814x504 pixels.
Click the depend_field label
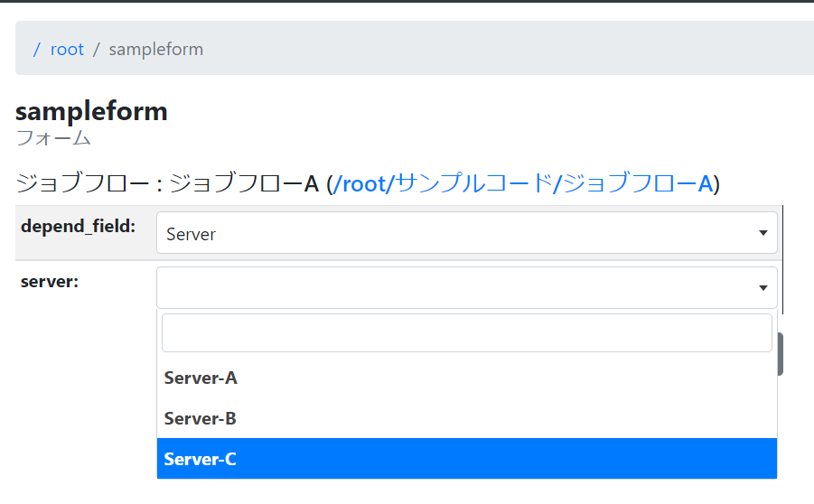tap(78, 227)
